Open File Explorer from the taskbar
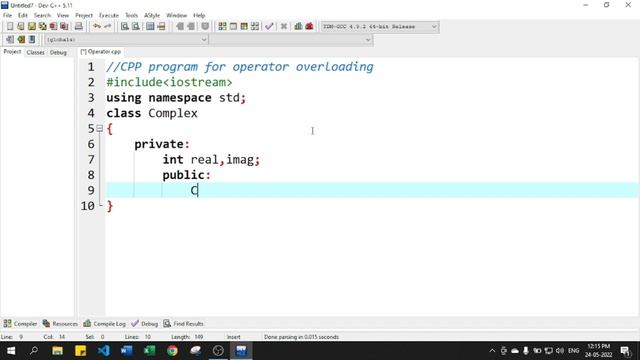The image size is (640, 360). tap(57, 351)
